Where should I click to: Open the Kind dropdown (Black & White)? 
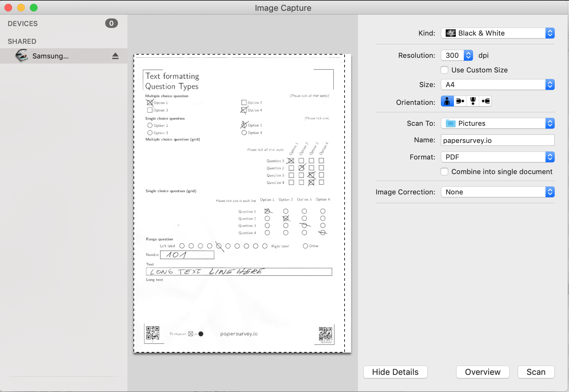pos(498,33)
